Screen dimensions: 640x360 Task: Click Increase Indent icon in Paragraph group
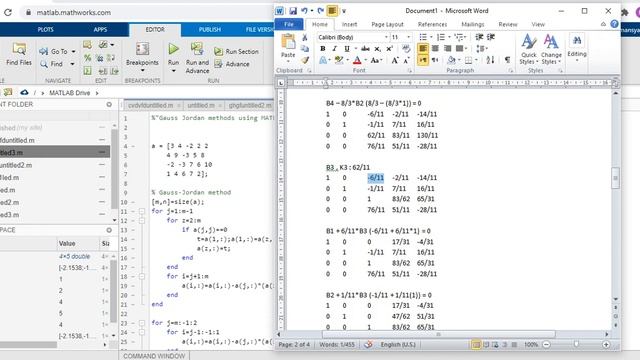coord(491,37)
